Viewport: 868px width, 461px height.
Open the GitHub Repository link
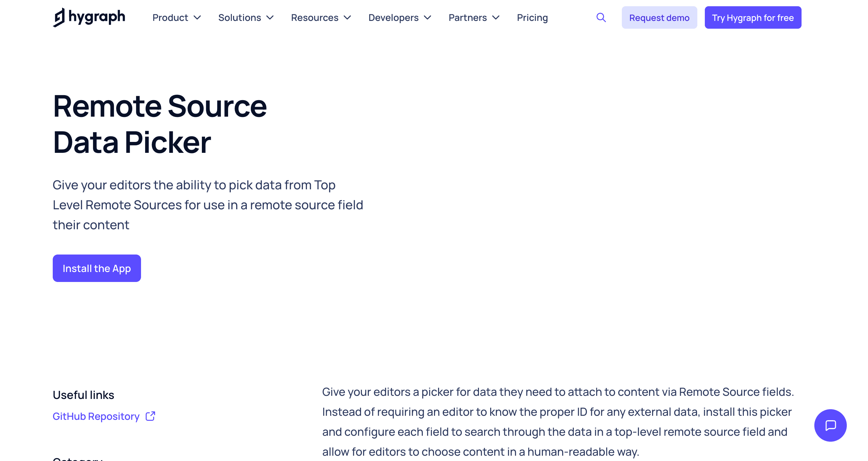coord(96,416)
